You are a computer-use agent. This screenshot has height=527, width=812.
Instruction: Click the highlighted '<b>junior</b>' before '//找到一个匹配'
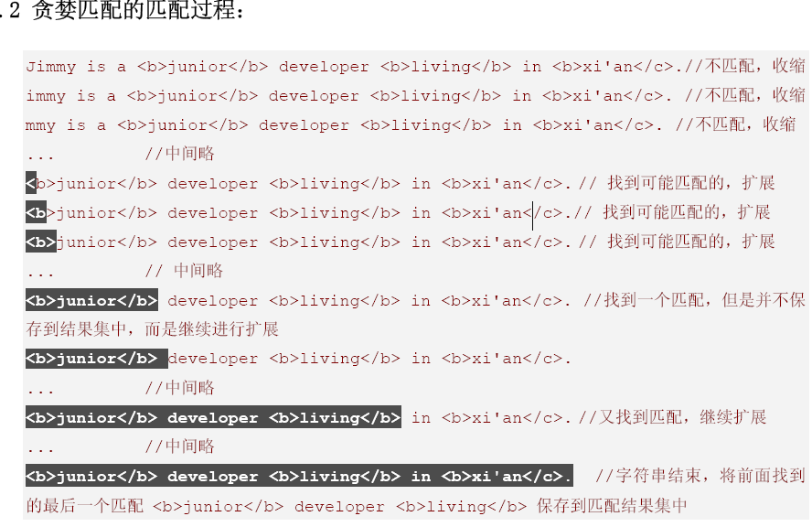[x=91, y=300]
